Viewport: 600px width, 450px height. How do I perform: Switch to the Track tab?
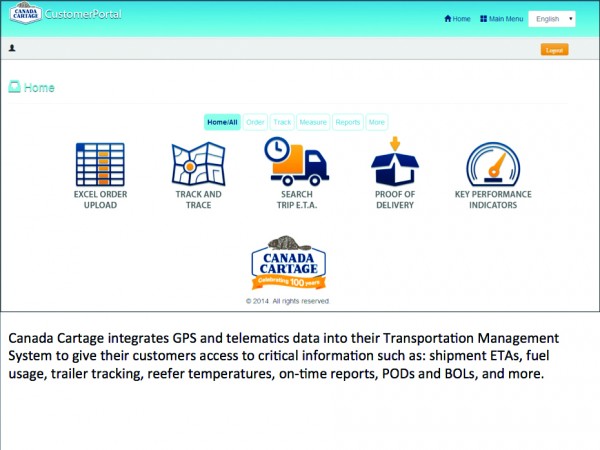282,122
